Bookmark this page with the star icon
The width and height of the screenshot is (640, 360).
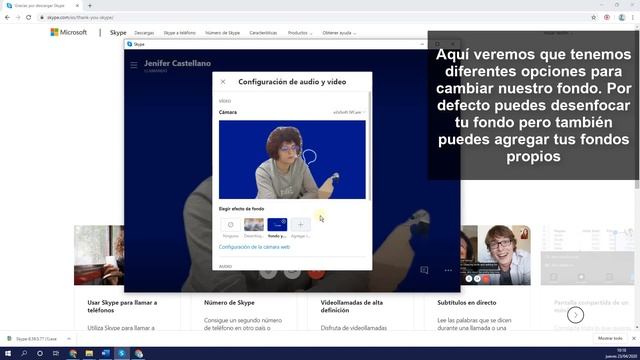593,18
